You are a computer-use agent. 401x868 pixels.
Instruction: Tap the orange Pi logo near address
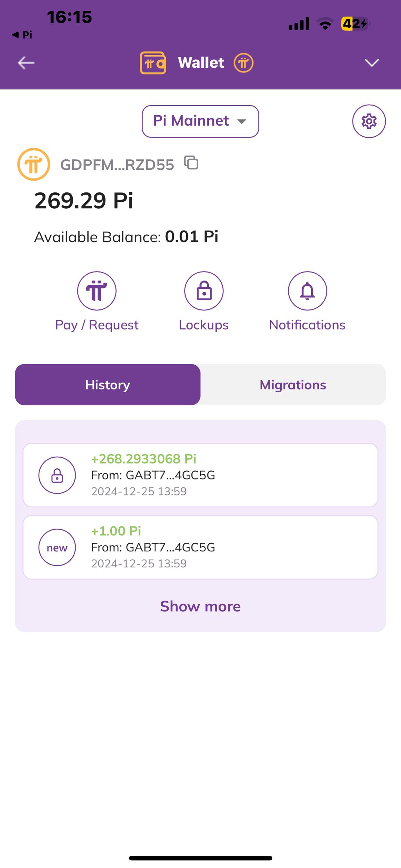pos(34,164)
